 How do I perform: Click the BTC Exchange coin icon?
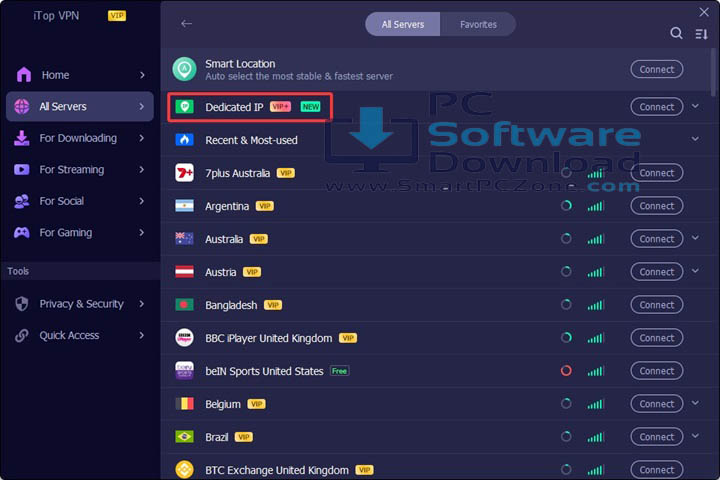tap(185, 469)
